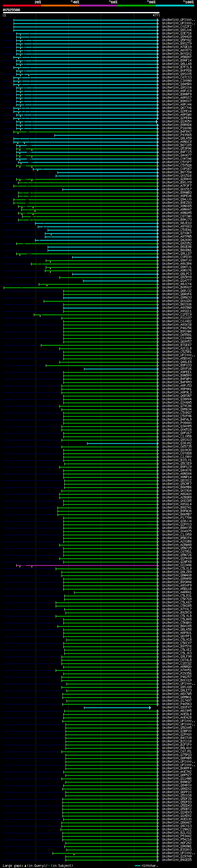197x868 pixels.
Task: Choose the UniRef100_Q9ZRY8 hit
Action: tap(177, 277)
